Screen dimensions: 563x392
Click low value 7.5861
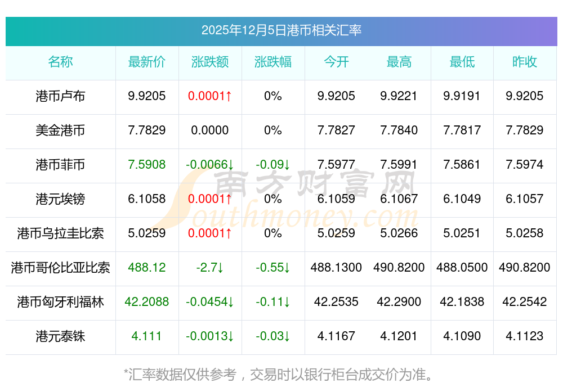pos(462,165)
